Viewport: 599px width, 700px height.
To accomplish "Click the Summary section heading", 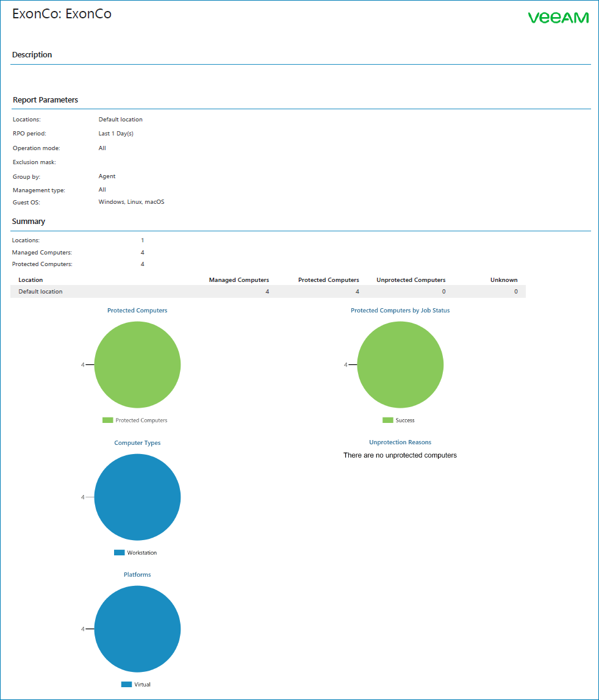I will 29,221.
